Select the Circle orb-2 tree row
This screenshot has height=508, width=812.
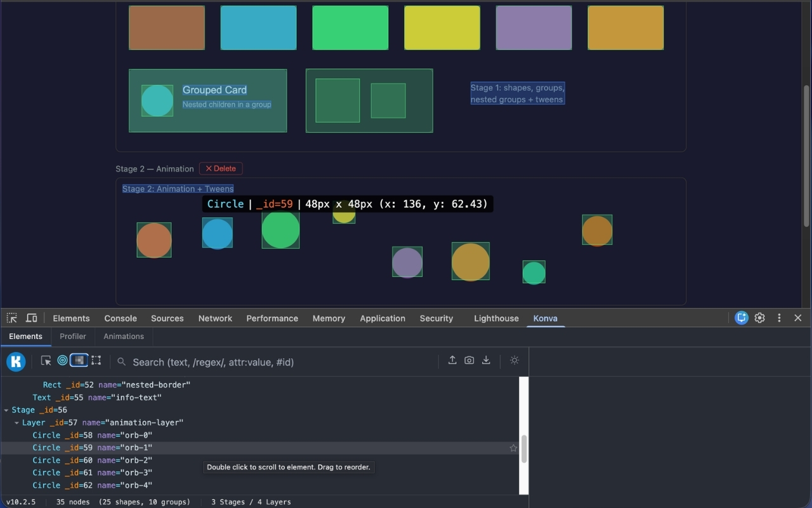coord(260,460)
